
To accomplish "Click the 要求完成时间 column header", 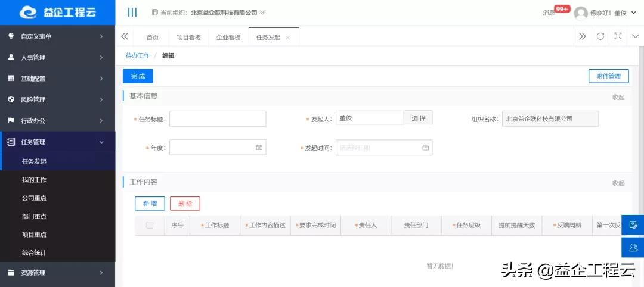I will pos(315,225).
